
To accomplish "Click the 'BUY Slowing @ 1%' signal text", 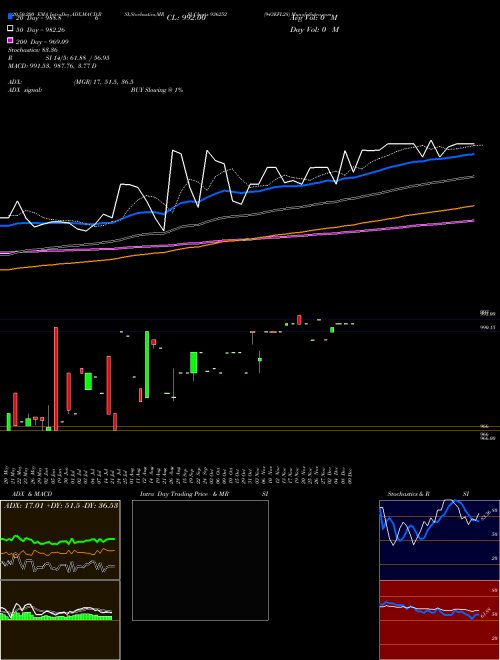I will point(157,90).
